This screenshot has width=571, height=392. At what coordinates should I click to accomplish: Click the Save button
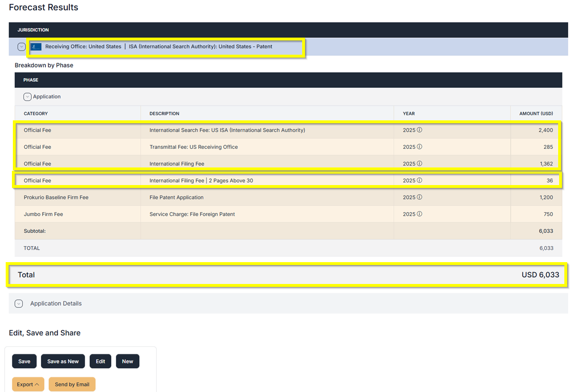[24, 361]
